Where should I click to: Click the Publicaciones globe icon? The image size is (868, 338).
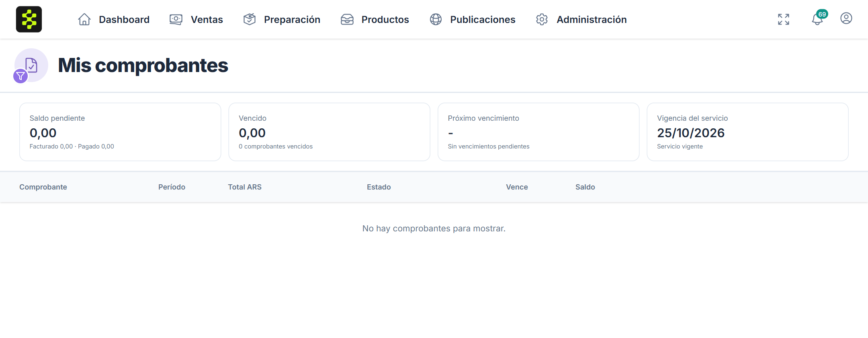point(436,19)
